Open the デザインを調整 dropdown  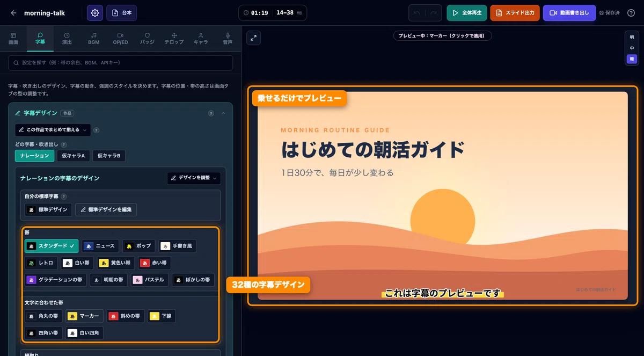194,178
